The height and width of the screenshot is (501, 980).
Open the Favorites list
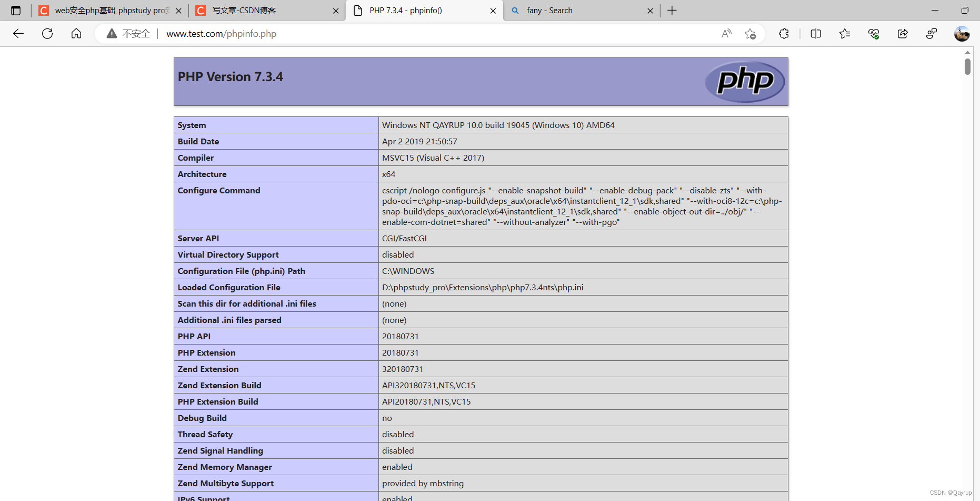(845, 34)
